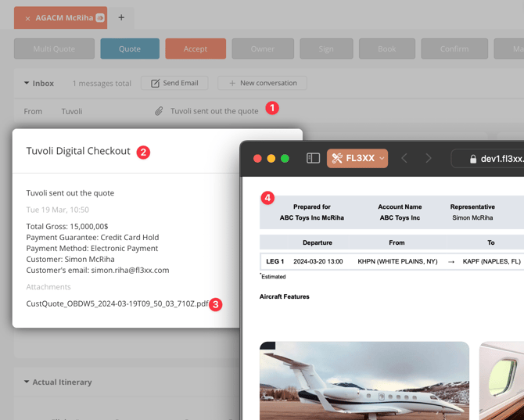Add a new tab with plus icon
524x420 pixels.
click(x=121, y=17)
